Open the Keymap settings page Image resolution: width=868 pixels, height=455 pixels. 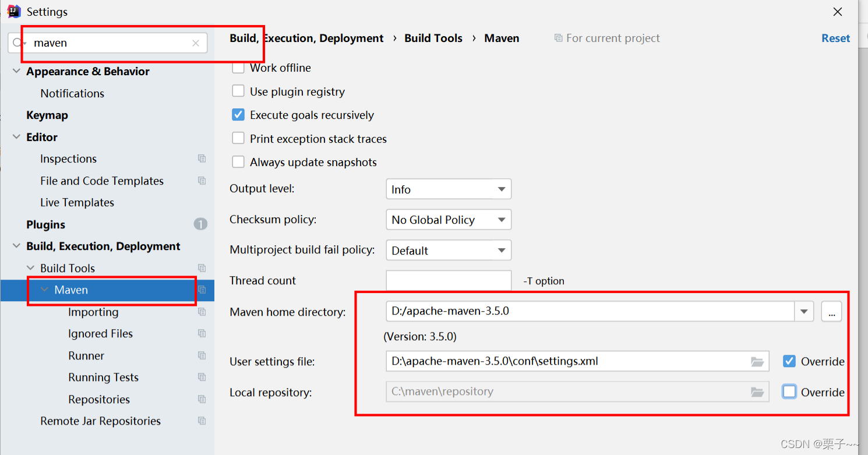pyautogui.click(x=47, y=115)
